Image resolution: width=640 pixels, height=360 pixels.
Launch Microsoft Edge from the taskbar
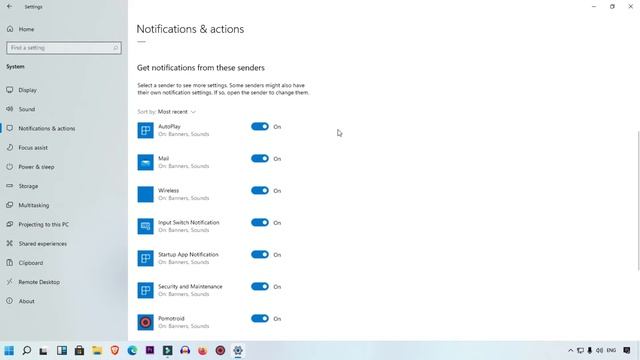132,350
